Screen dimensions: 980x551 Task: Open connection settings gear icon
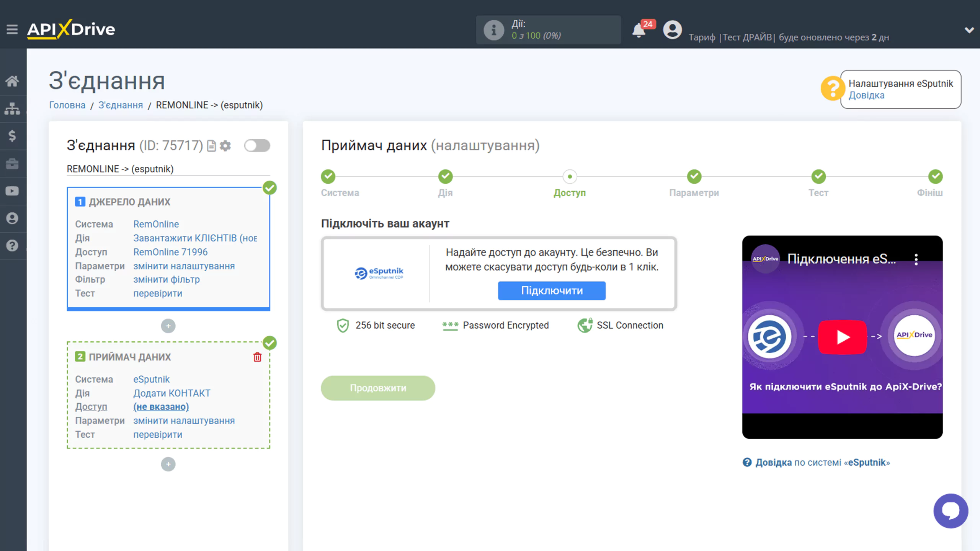pyautogui.click(x=225, y=146)
